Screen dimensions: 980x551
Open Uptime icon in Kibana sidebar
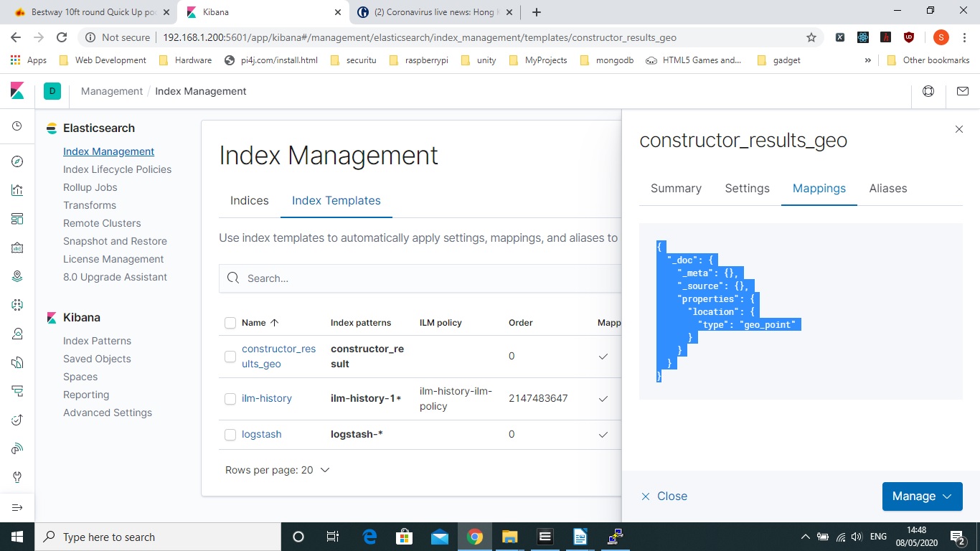[17, 420]
